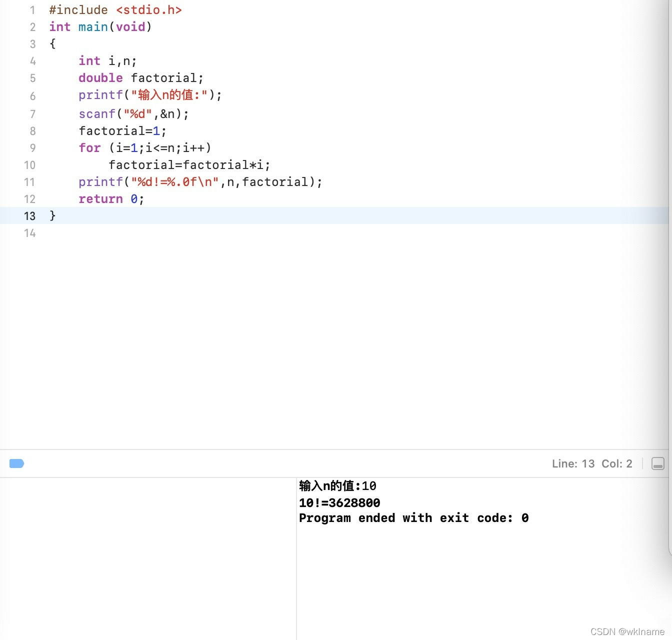Click line number 1 in the gutter
Viewport: 672px width, 640px height.
coord(32,10)
